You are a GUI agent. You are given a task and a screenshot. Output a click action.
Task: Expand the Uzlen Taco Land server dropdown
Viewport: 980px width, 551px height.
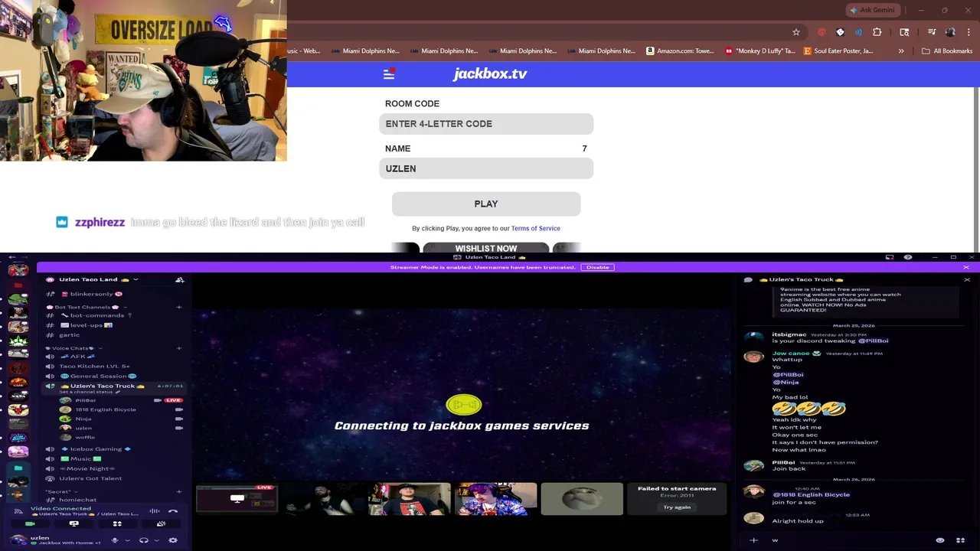136,280
